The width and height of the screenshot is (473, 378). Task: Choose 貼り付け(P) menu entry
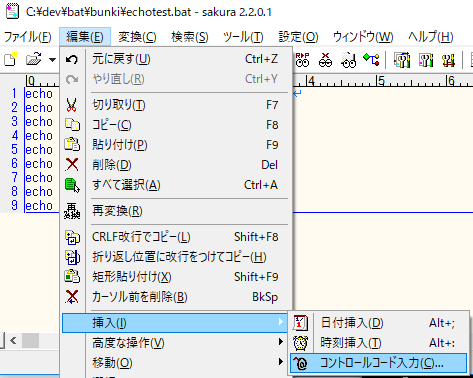pos(175,145)
